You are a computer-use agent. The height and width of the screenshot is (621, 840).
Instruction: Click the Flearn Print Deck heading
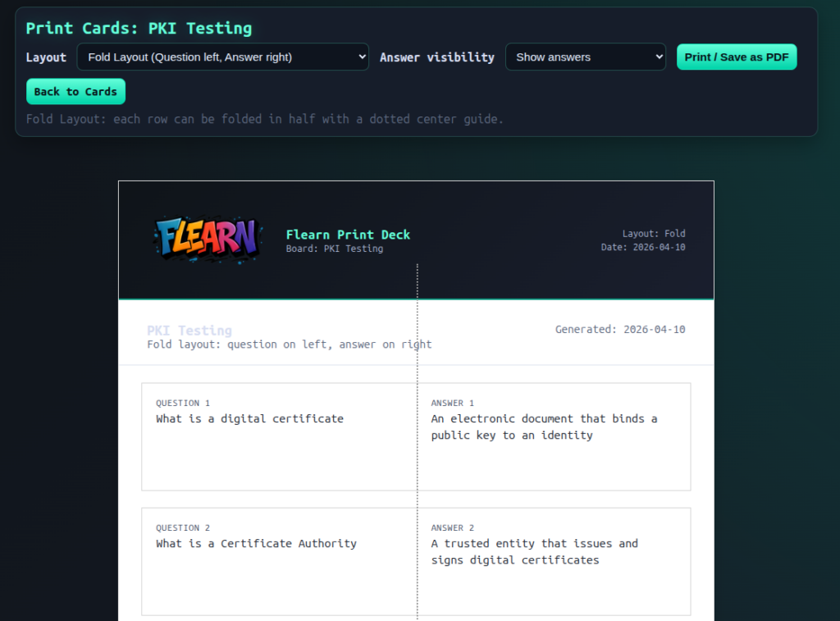pyautogui.click(x=348, y=235)
